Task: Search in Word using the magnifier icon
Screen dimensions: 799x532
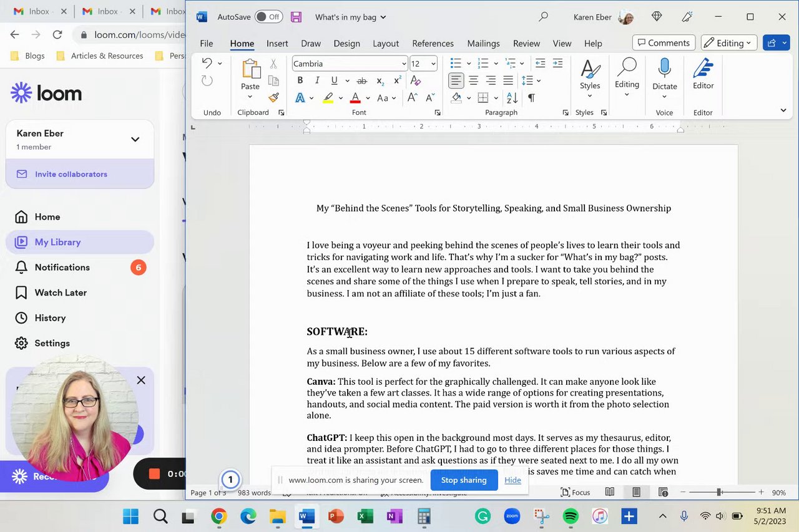Action: 544,17
